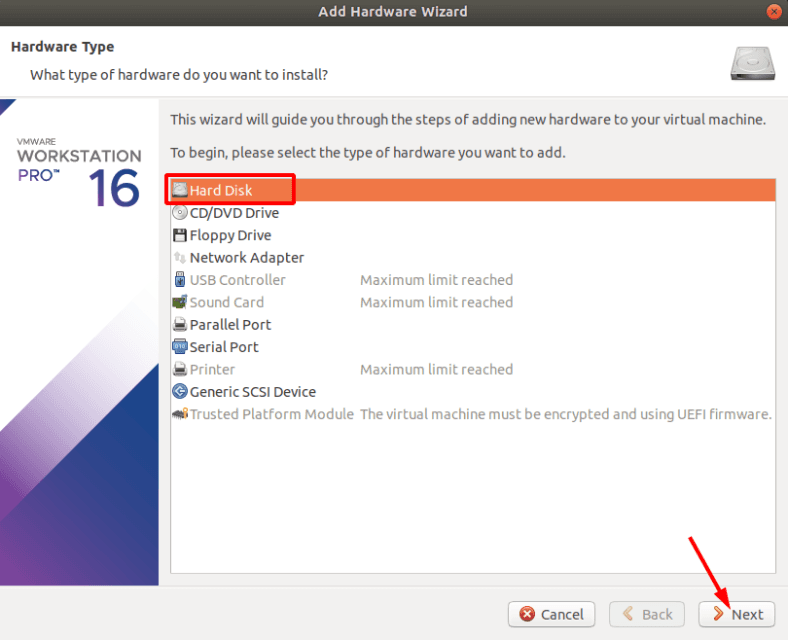Select Generic SCSI Device entry
Viewport: 788px width, 640px height.
pyautogui.click(x=473, y=391)
